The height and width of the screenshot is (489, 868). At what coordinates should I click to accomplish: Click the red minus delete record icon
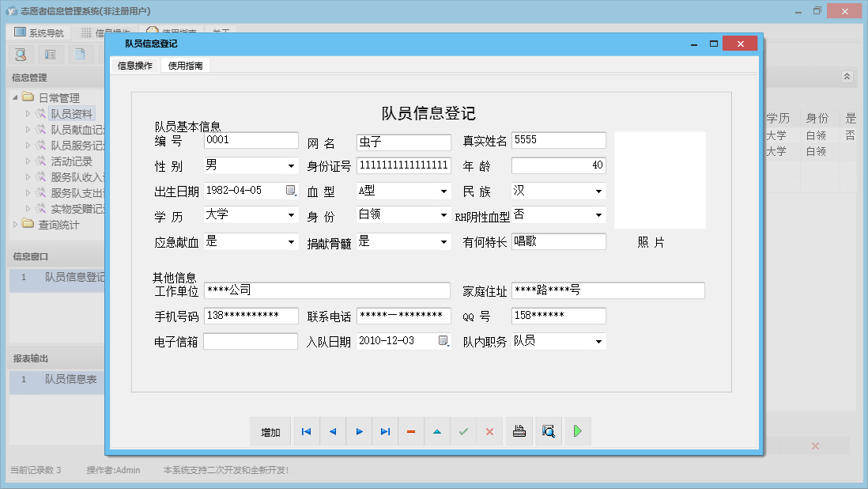pos(411,432)
